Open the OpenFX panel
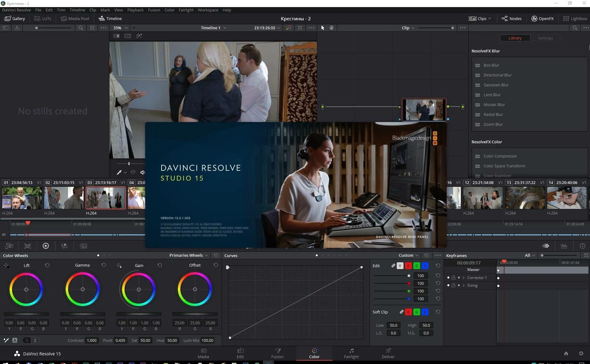The image size is (590, 364). point(543,18)
